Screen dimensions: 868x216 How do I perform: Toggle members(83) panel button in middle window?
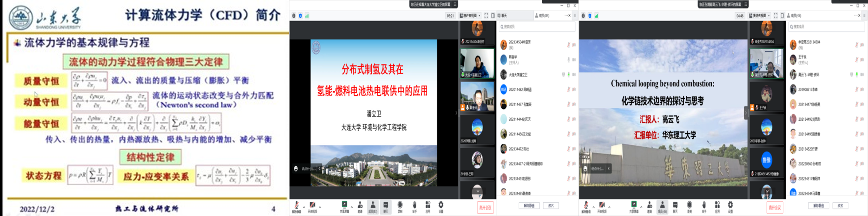click(373, 206)
